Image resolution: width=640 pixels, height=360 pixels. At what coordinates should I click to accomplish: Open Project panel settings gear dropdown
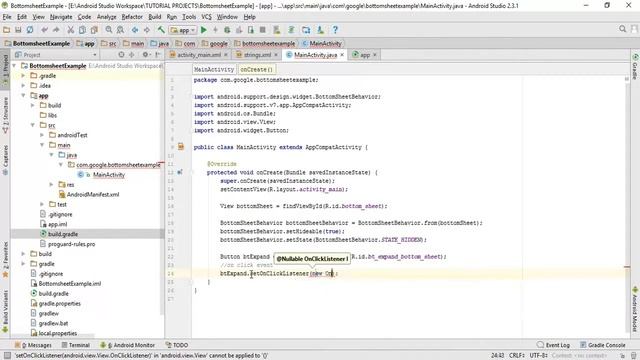(x=146, y=55)
